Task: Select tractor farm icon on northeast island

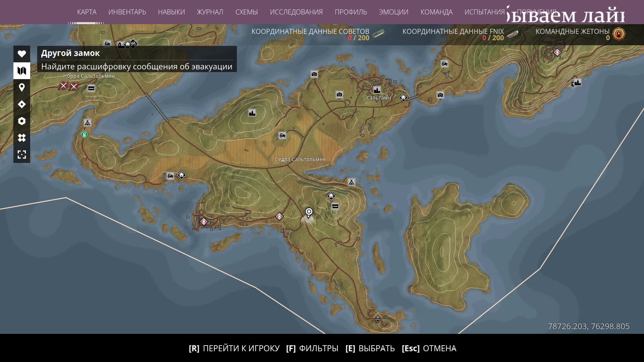Action: pos(444,64)
